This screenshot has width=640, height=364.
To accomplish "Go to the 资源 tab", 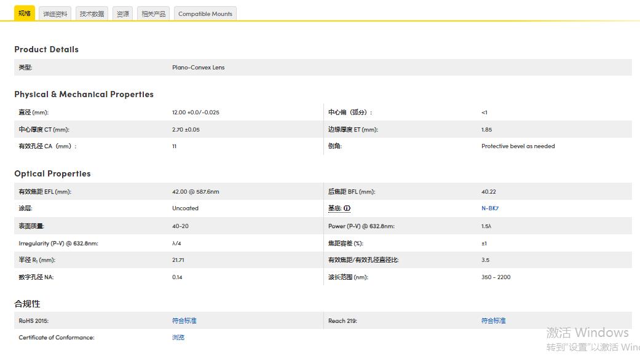I will pos(123,14).
